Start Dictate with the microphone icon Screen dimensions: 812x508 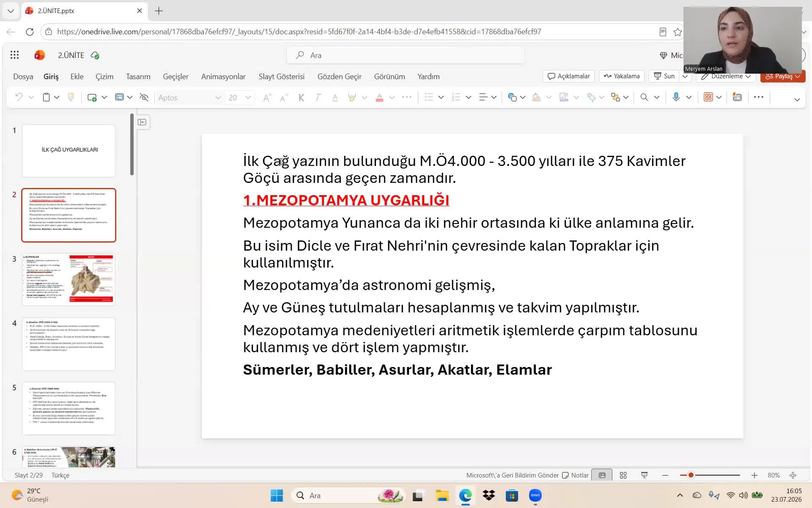pos(676,97)
